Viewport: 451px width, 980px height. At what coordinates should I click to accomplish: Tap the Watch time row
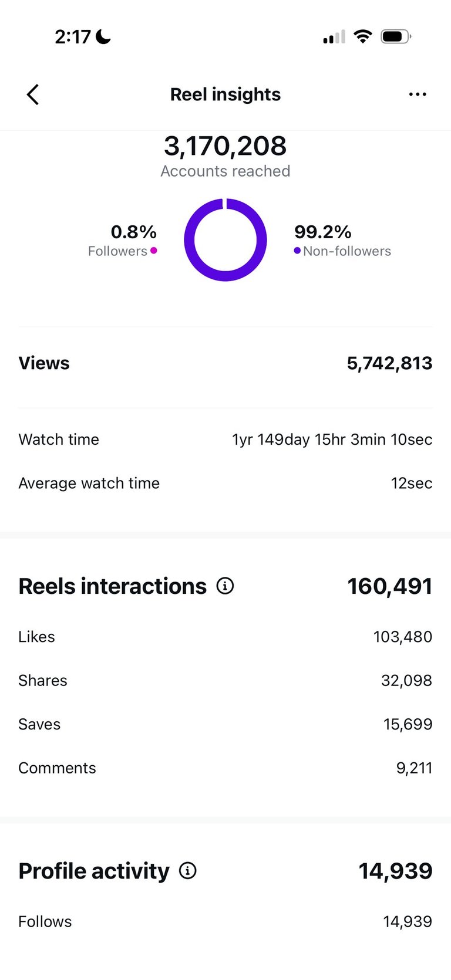pos(225,440)
